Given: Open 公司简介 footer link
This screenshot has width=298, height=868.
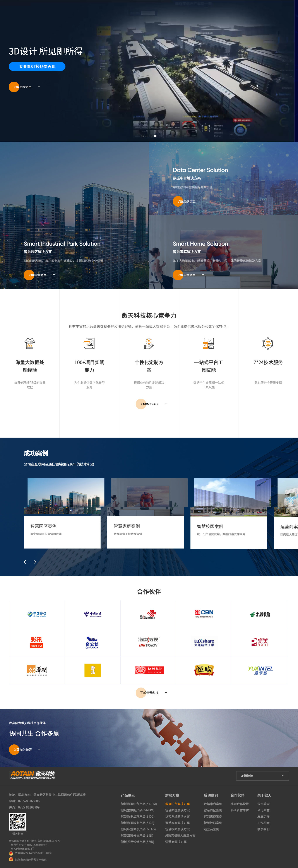Looking at the screenshot, I should click(x=263, y=804).
